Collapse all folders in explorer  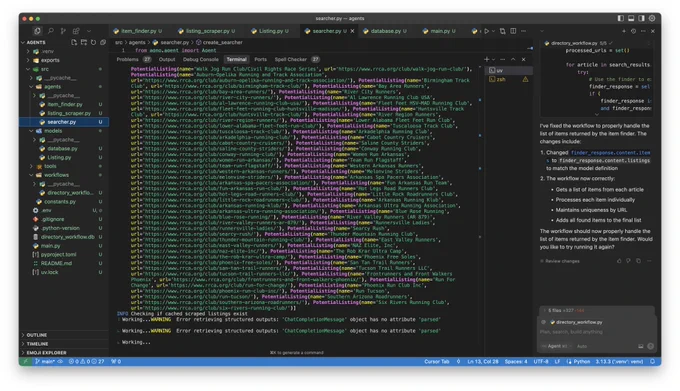[x=103, y=42]
